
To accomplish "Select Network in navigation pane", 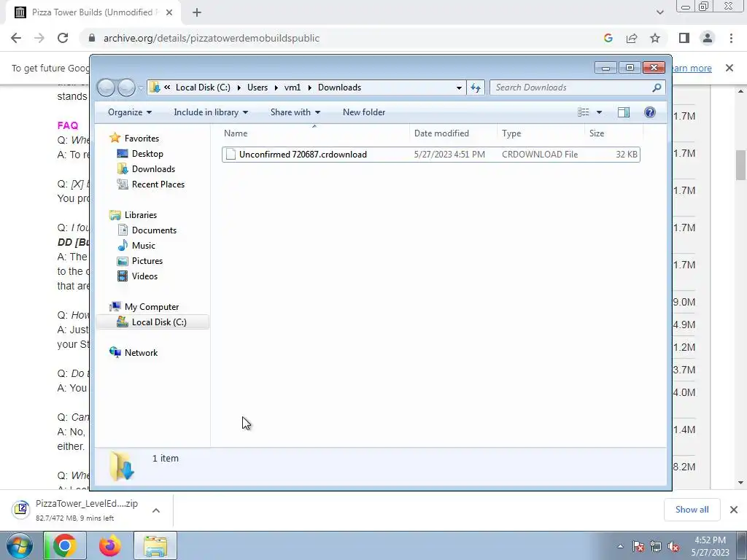I will (x=141, y=353).
